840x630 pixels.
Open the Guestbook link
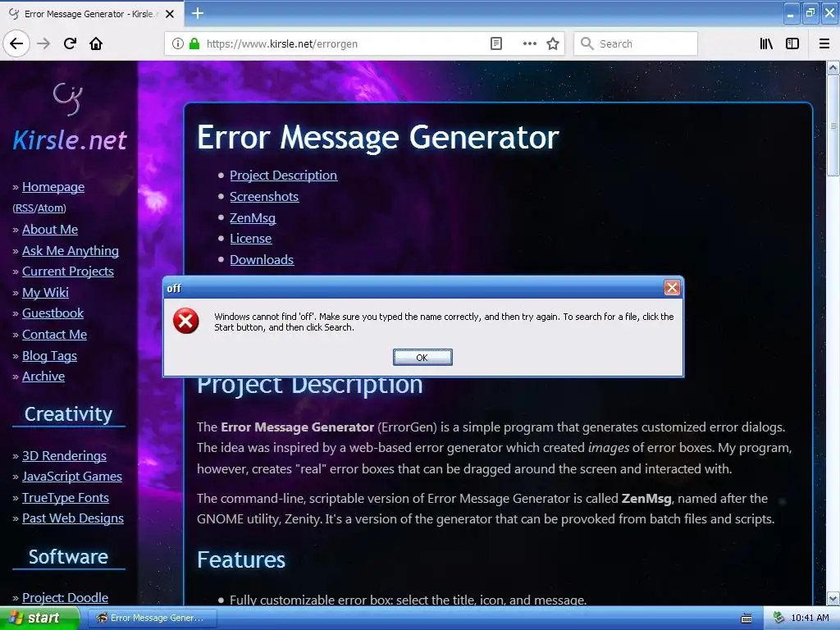coord(52,313)
